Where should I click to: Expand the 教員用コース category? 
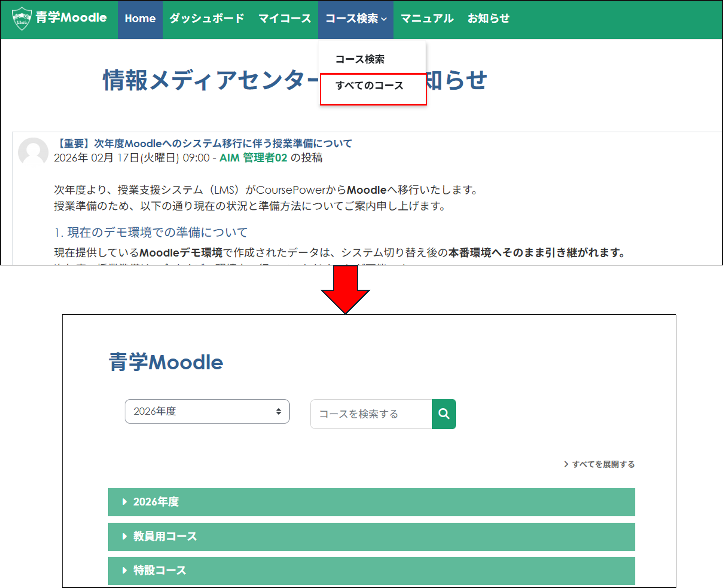pyautogui.click(x=165, y=536)
